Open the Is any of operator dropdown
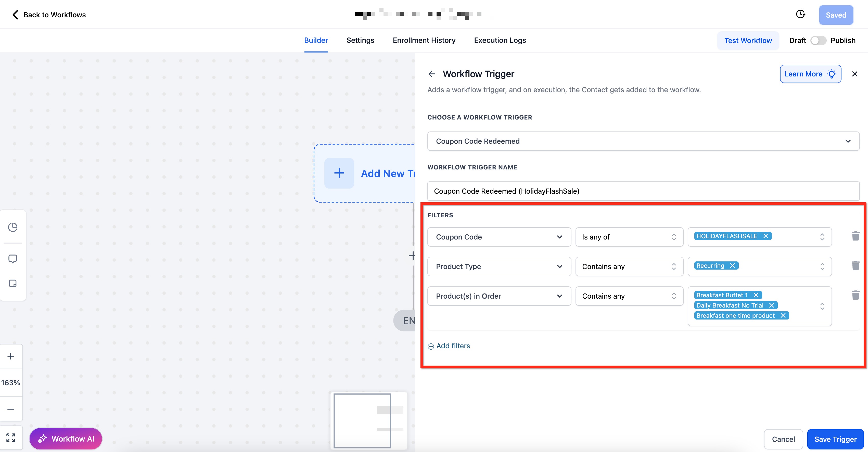This screenshot has height=452, width=868. click(629, 237)
